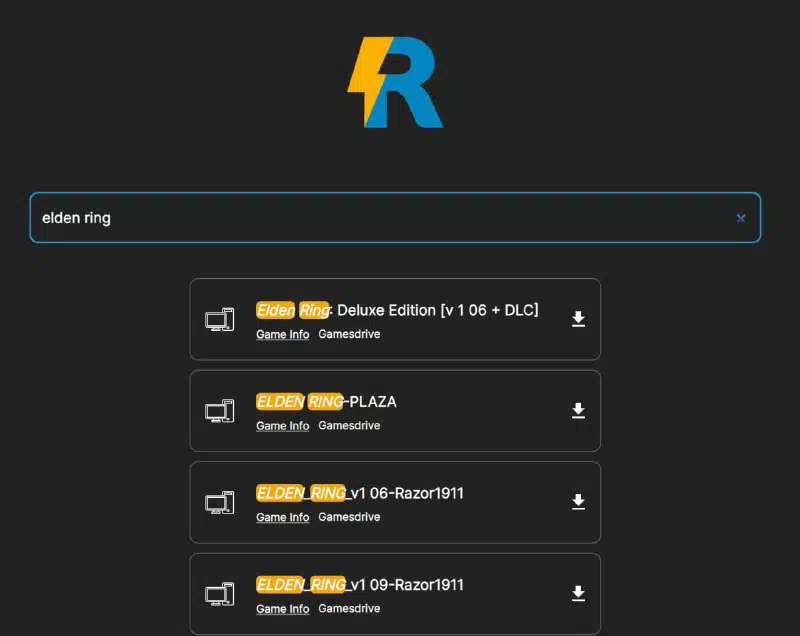800x636 pixels.
Task: Click Gamesdrive under ELDEN RING-PLAZA result
Action: (x=349, y=425)
